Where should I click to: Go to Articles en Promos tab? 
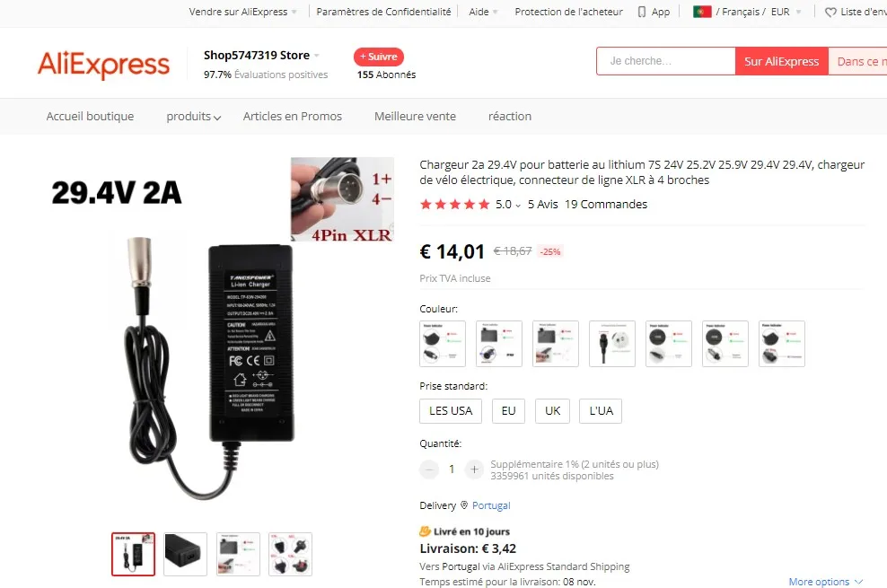tap(293, 117)
